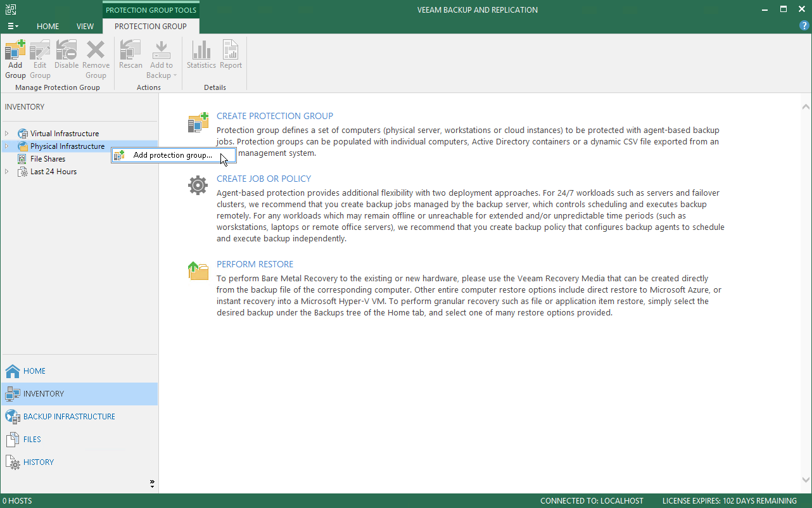The height and width of the screenshot is (508, 812).
Task: Select Physical Infrastructure in the inventory tree
Action: [x=67, y=146]
